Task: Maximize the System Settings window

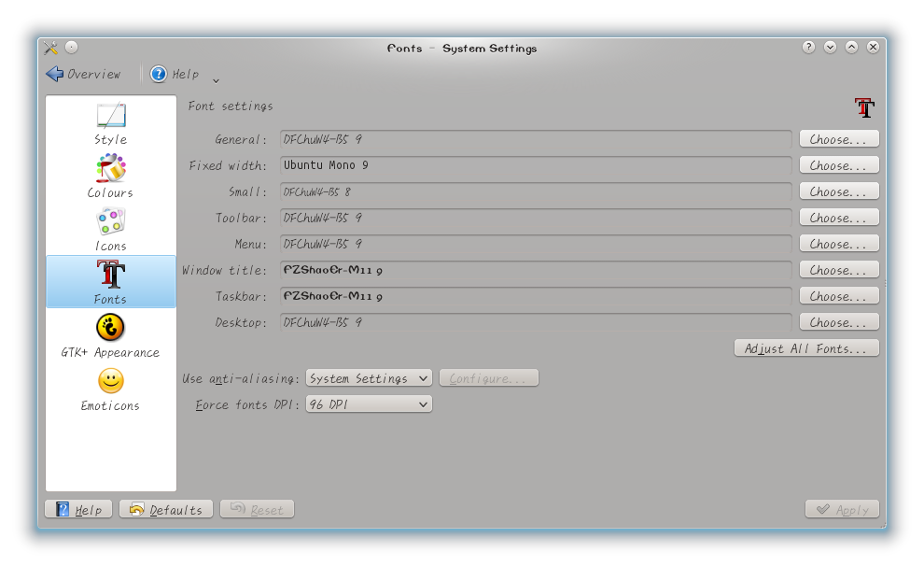Action: [x=851, y=47]
